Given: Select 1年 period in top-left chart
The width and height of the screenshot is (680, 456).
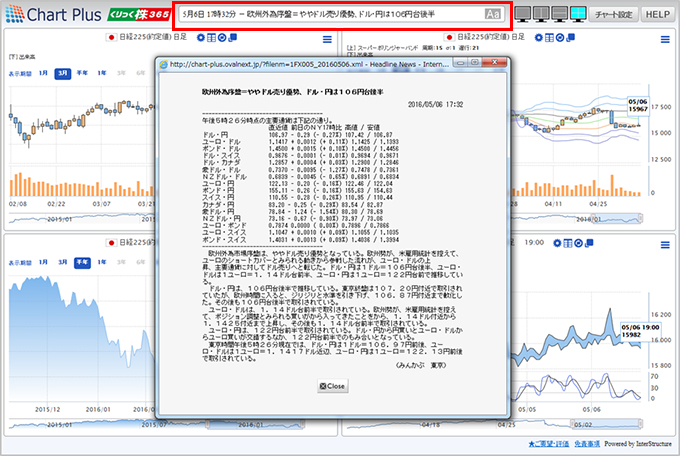Looking at the screenshot, I should [x=102, y=73].
